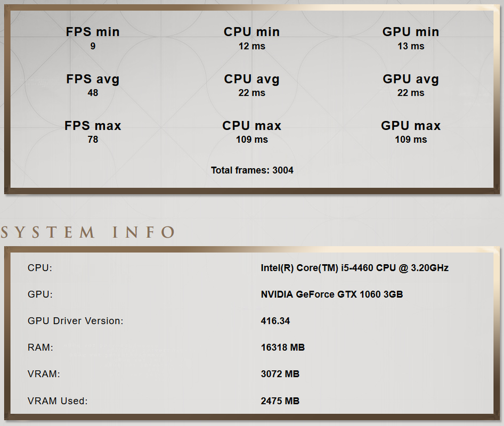Click the SYSTEM INFO heading
504x426 pixels.
click(88, 232)
